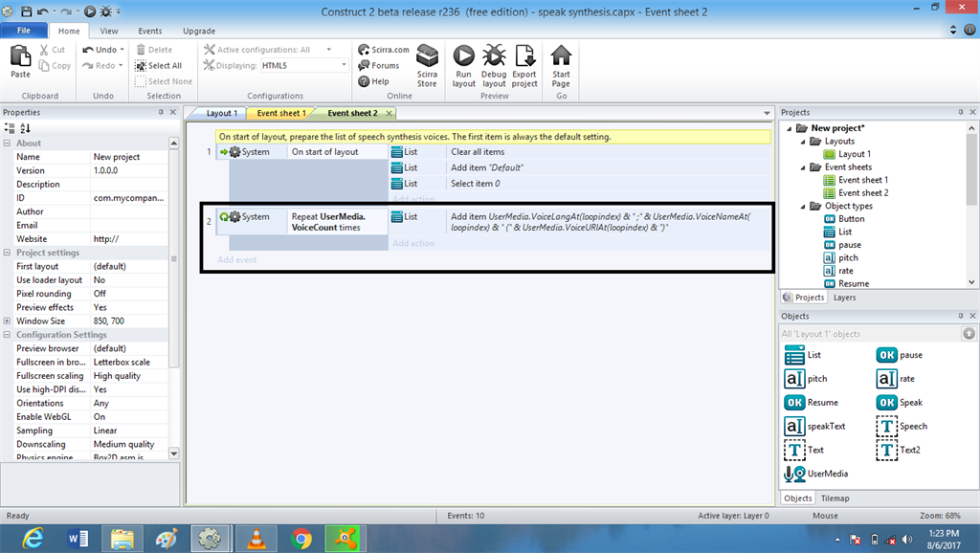
Task: Select UserMedia object in Objects panel
Action: click(x=817, y=474)
